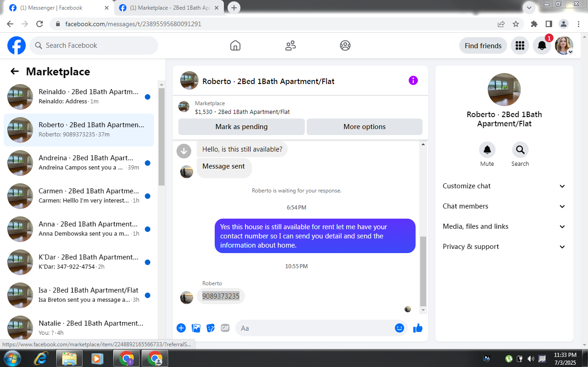Open the account profile picture menu
Image resolution: width=588 pixels, height=367 pixels.
[564, 45]
